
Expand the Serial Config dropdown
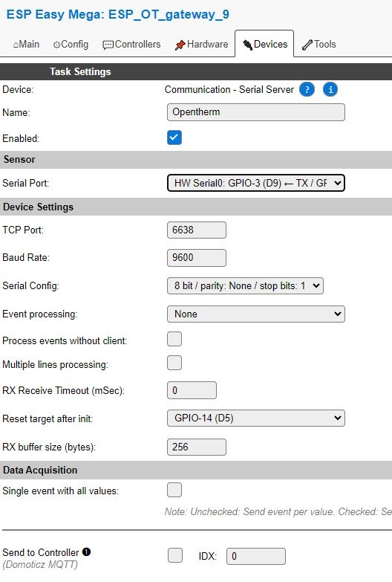245,286
